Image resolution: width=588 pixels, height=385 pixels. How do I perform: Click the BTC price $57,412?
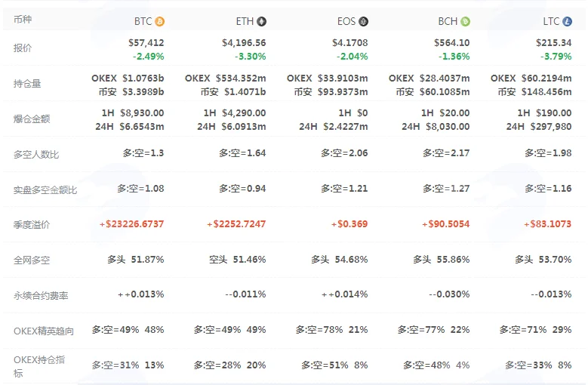146,43
